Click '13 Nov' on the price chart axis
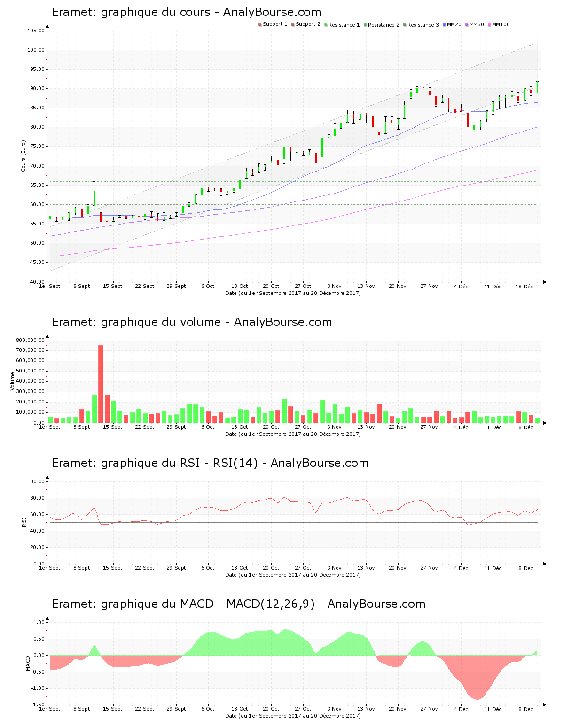Screen dimensions: 564x728 click(366, 286)
